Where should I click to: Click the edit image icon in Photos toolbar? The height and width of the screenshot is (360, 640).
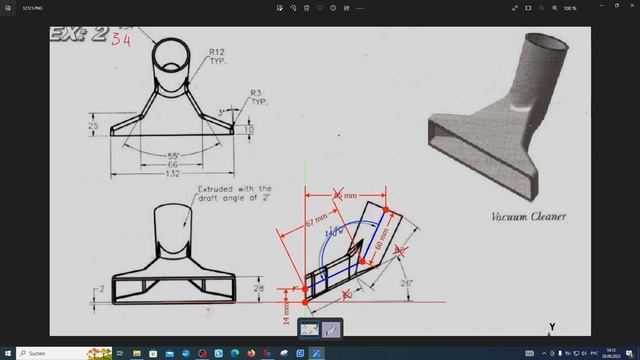pos(280,8)
